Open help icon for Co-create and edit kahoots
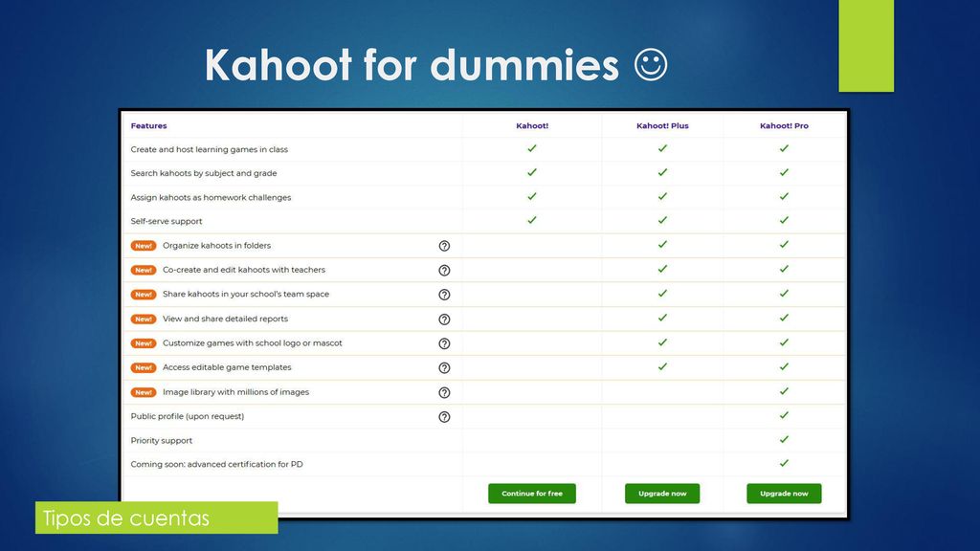980x551 pixels. point(444,271)
